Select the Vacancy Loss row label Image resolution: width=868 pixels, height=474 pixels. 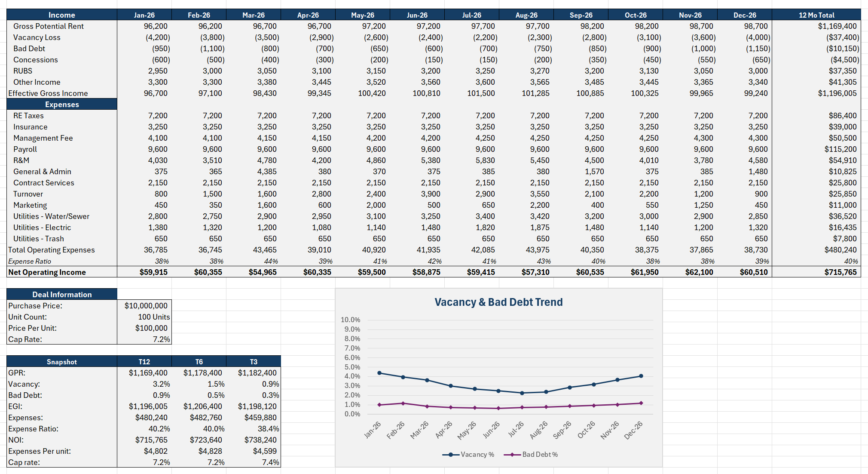click(x=37, y=37)
